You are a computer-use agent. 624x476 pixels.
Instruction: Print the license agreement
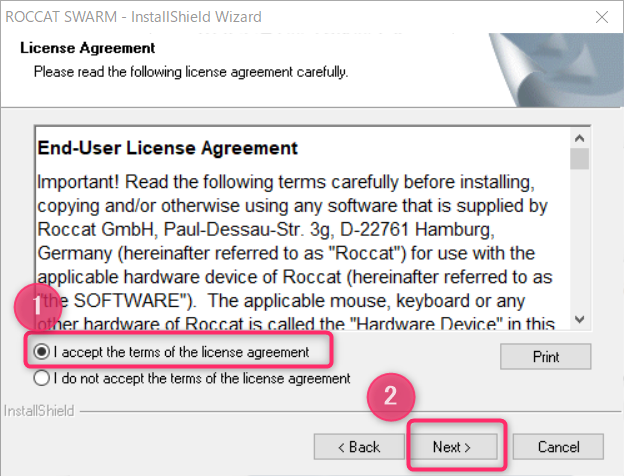[546, 357]
